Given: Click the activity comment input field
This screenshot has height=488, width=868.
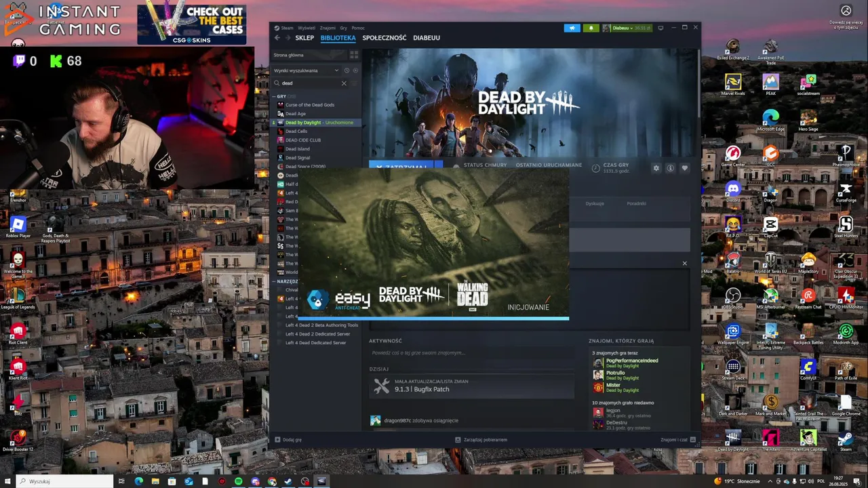Looking at the screenshot, I should click(x=472, y=353).
